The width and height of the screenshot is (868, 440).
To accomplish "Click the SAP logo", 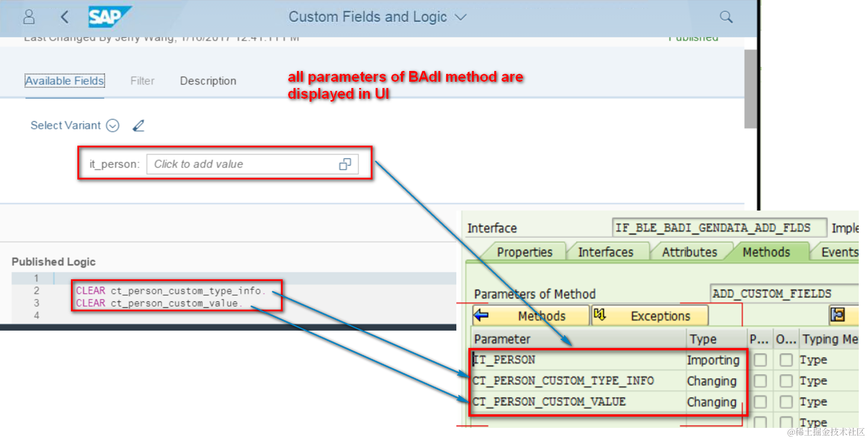I will (x=110, y=17).
